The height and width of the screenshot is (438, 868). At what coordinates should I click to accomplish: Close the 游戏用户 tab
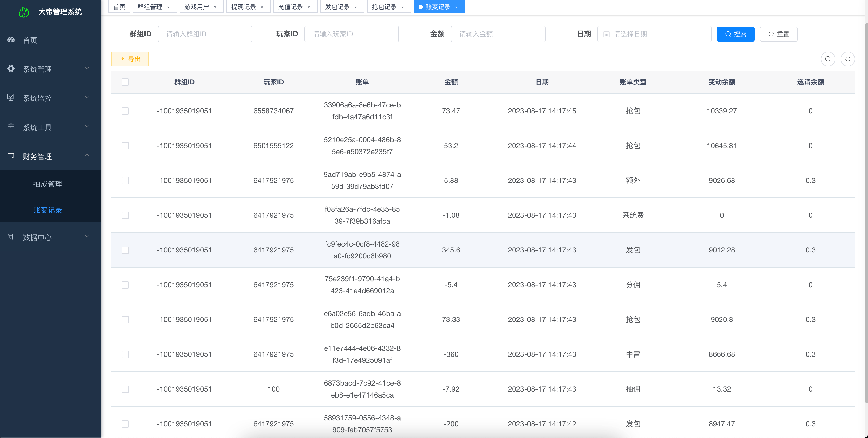tap(215, 7)
